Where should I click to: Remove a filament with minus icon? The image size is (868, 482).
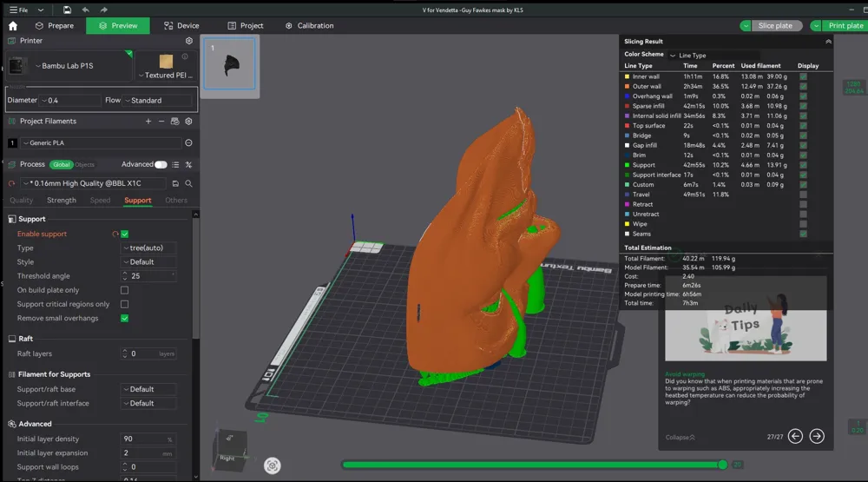click(161, 122)
